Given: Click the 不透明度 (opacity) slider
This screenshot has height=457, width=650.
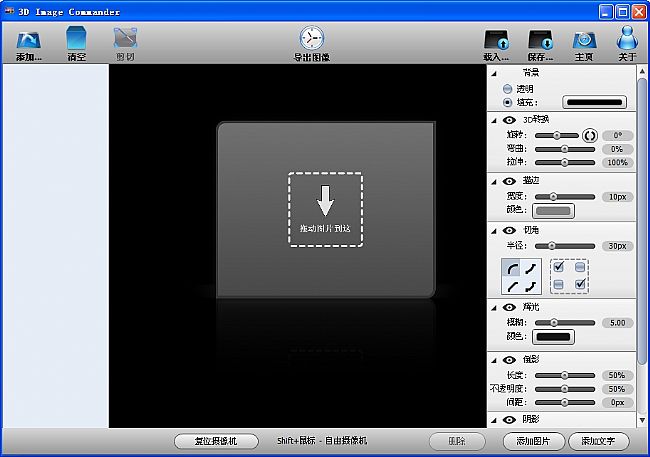Looking at the screenshot, I should tap(565, 389).
